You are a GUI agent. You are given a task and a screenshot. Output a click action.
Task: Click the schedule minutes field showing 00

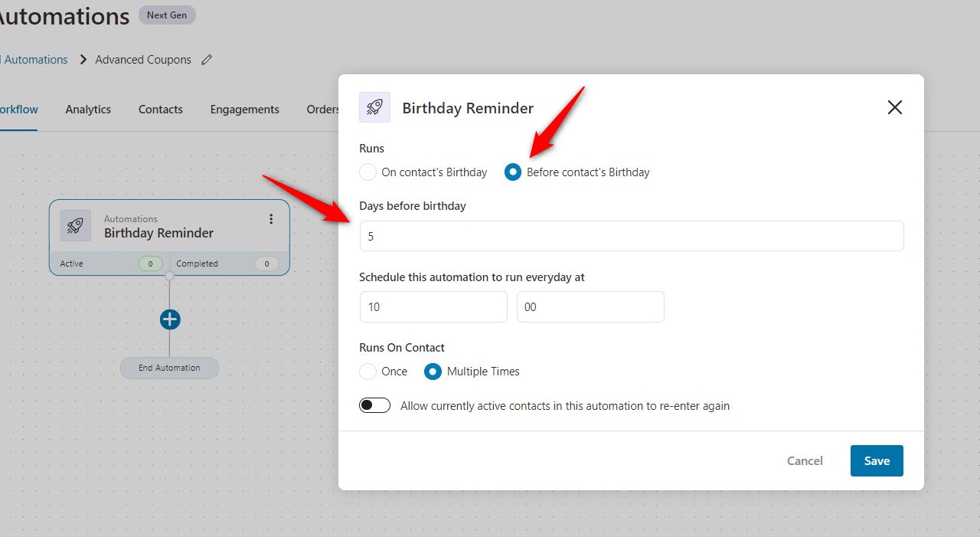point(590,306)
